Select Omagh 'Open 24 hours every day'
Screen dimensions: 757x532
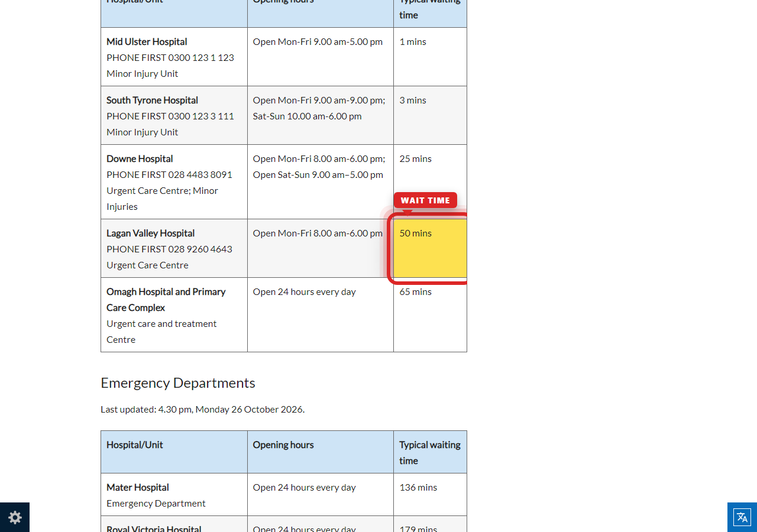click(304, 291)
